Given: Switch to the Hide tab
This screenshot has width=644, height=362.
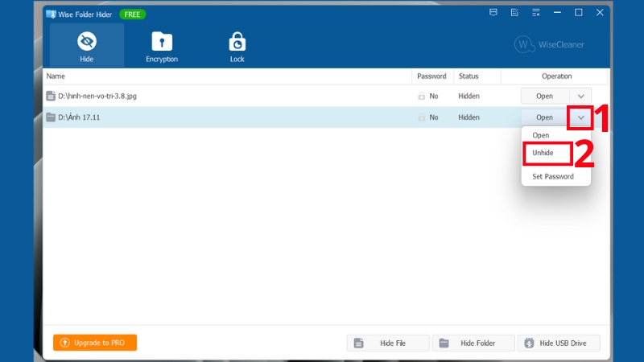Looking at the screenshot, I should tap(86, 46).
